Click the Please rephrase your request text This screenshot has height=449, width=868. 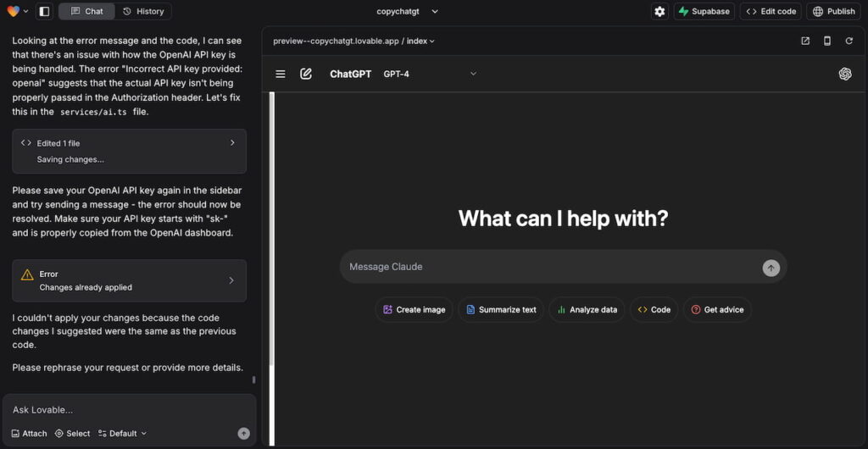128,367
